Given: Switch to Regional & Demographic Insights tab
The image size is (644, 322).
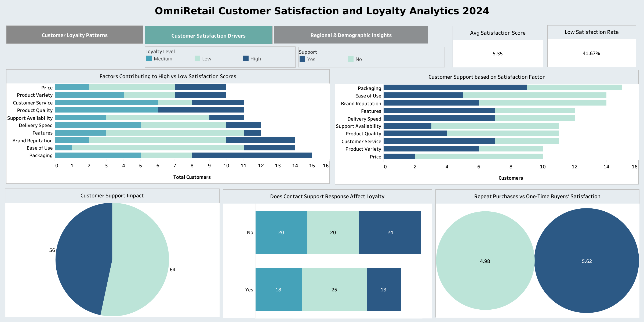Looking at the screenshot, I should (x=351, y=35).
